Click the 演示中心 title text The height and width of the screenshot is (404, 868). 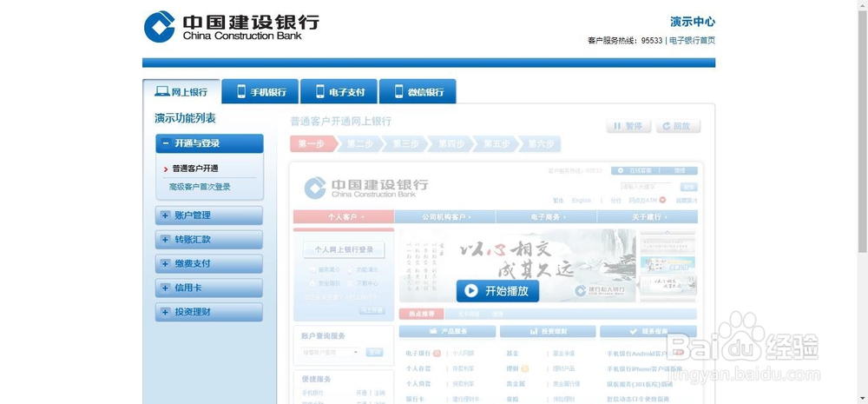pyautogui.click(x=693, y=22)
